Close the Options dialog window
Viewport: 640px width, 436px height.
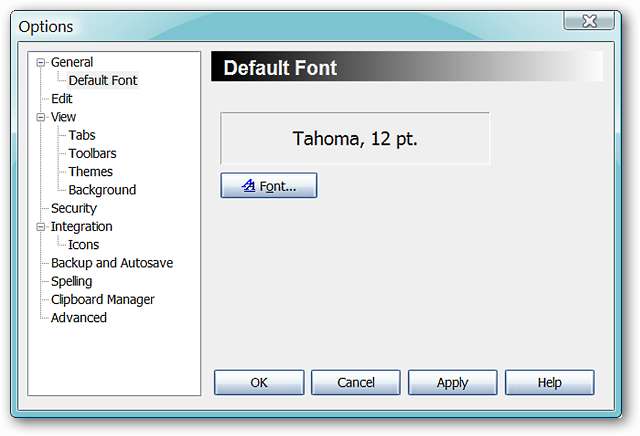click(590, 22)
